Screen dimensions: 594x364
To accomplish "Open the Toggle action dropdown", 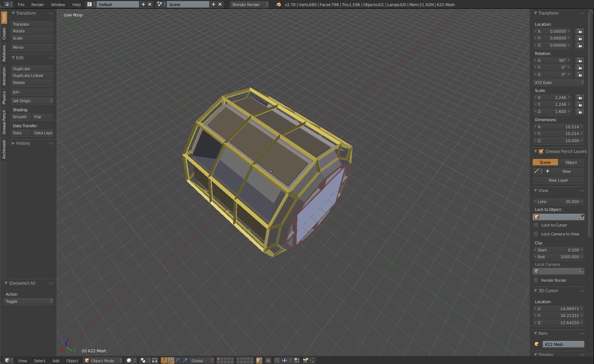I will [x=29, y=301].
